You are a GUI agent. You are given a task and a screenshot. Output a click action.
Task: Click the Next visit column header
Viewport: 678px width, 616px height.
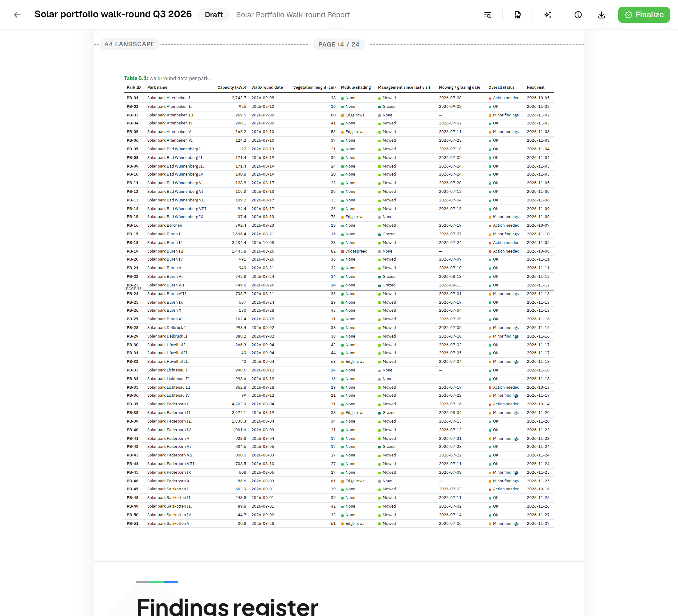535,87
